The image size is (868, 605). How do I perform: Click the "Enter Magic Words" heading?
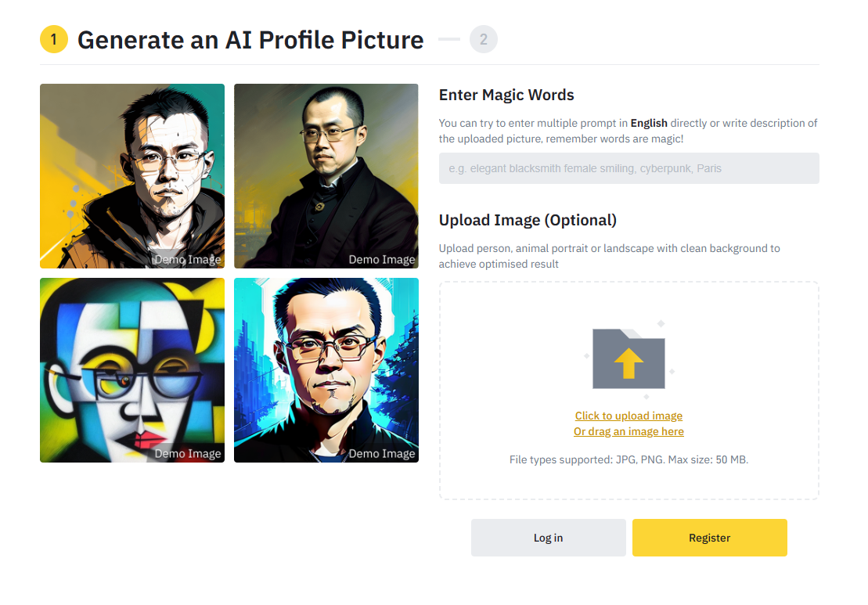tap(506, 95)
